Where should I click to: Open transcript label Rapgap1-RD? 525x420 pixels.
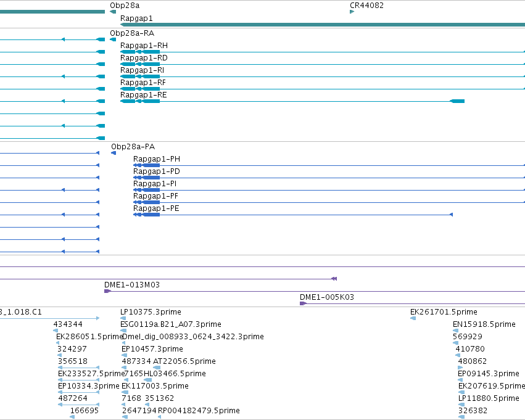point(144,58)
